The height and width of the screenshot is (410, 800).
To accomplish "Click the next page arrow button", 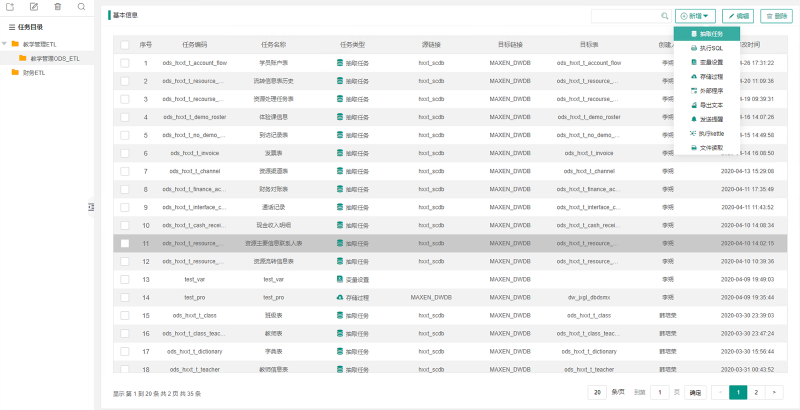I will click(x=774, y=392).
